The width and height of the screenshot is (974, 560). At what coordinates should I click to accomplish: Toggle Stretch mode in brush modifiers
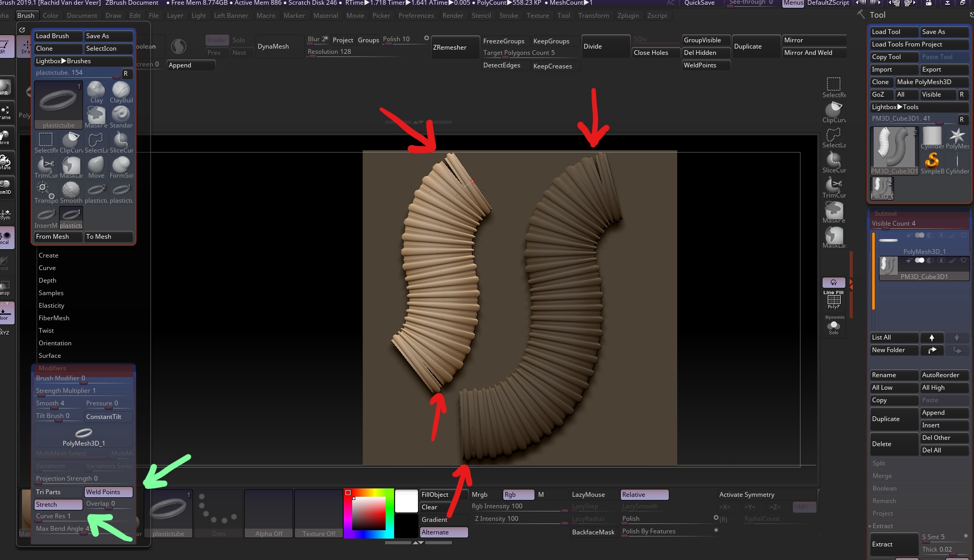click(58, 504)
